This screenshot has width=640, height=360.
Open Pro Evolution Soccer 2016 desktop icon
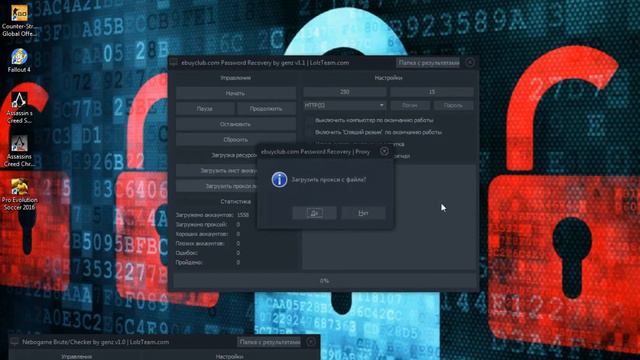[x=19, y=194]
